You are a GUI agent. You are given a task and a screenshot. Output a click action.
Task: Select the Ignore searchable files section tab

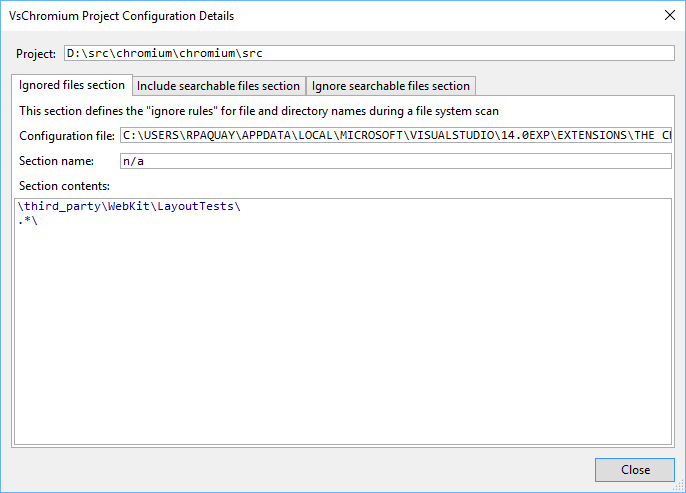(391, 86)
